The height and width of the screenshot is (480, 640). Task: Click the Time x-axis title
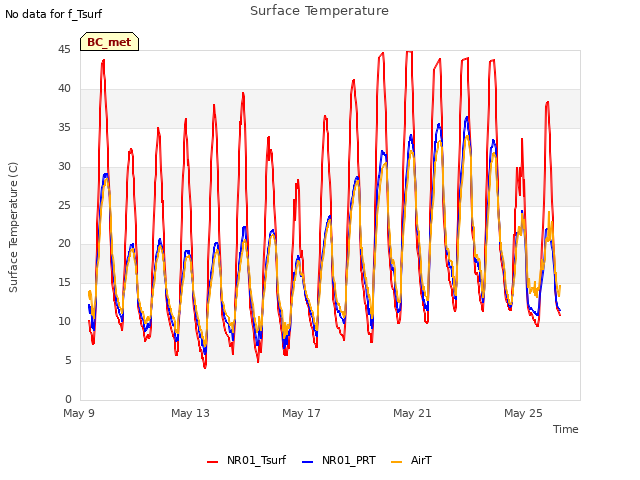tap(565, 429)
